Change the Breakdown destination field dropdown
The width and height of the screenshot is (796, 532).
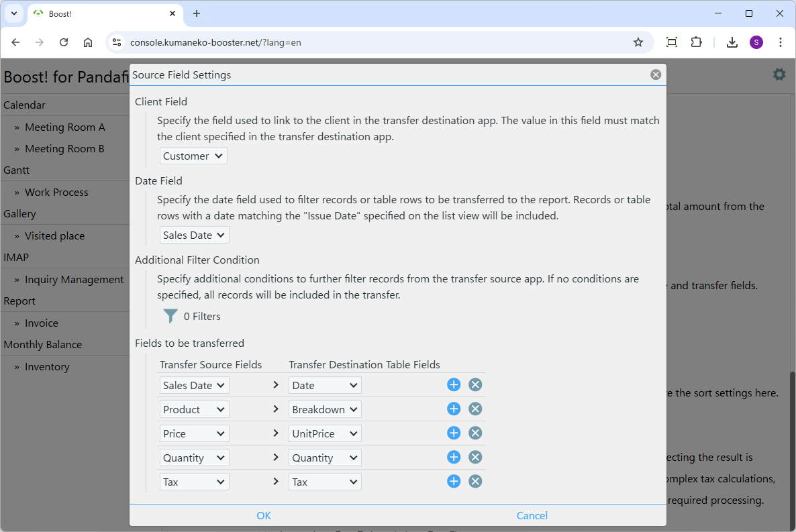point(325,409)
